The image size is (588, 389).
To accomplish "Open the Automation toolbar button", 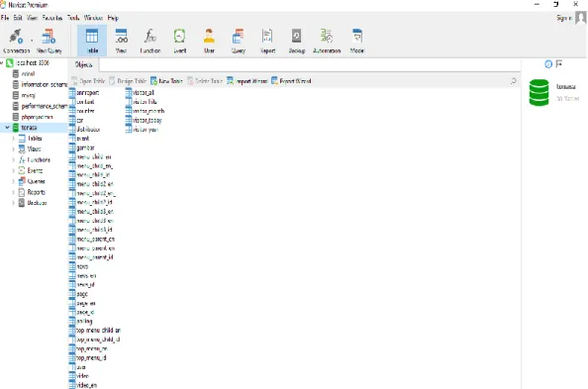I will 327,41.
